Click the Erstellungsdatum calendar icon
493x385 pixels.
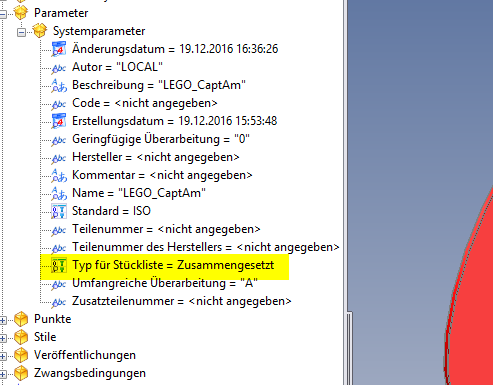point(59,121)
